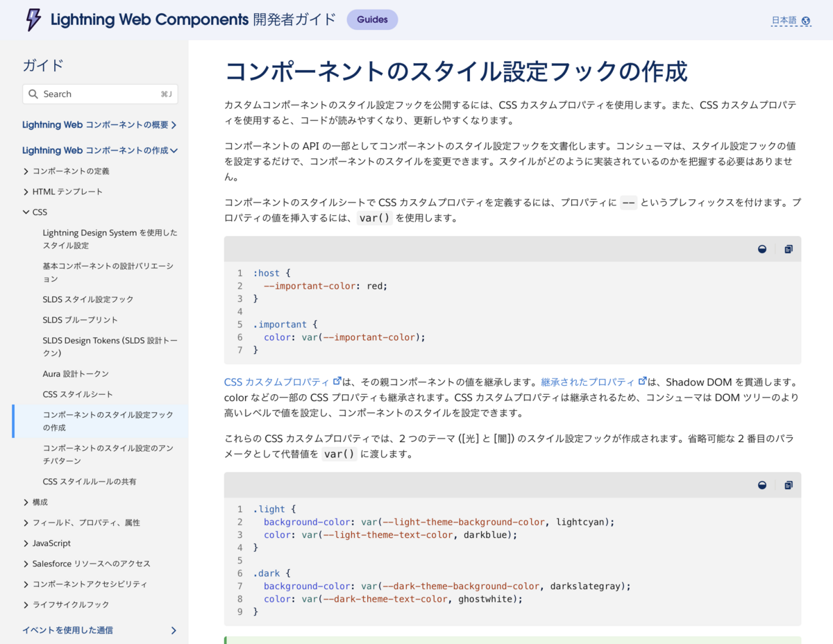Click the '.dark {' selector line
833x644 pixels.
click(271, 573)
